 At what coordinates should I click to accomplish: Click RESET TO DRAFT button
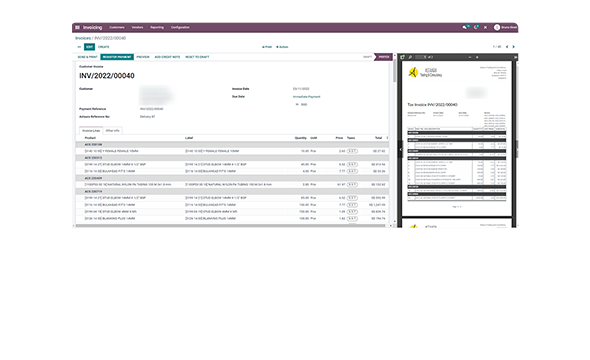pos(197,57)
